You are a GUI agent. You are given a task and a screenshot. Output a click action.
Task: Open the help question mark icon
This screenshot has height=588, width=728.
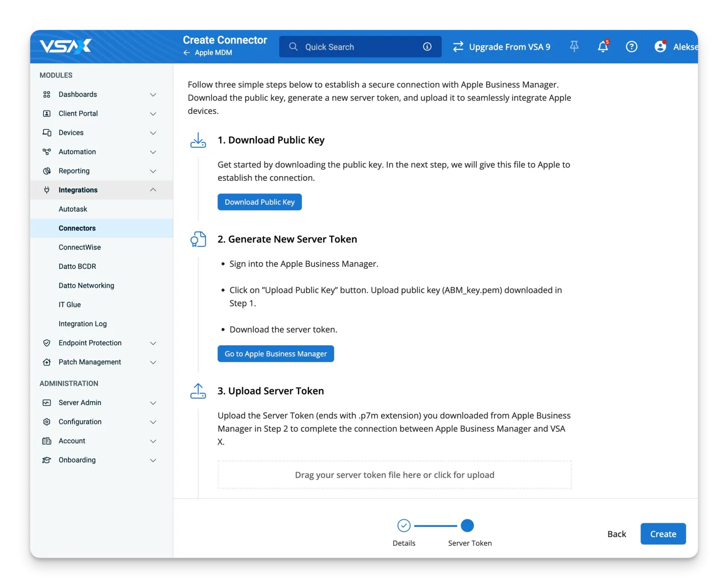pos(631,47)
